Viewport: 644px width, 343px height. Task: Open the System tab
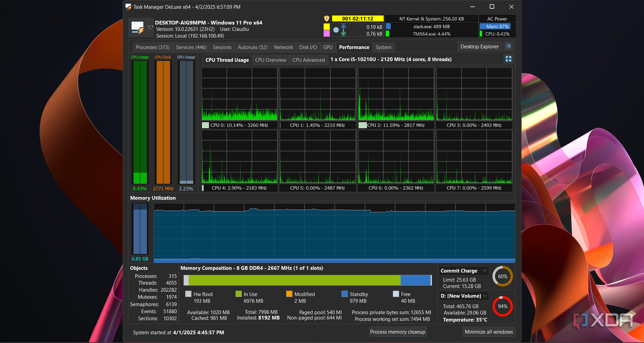[x=383, y=47]
